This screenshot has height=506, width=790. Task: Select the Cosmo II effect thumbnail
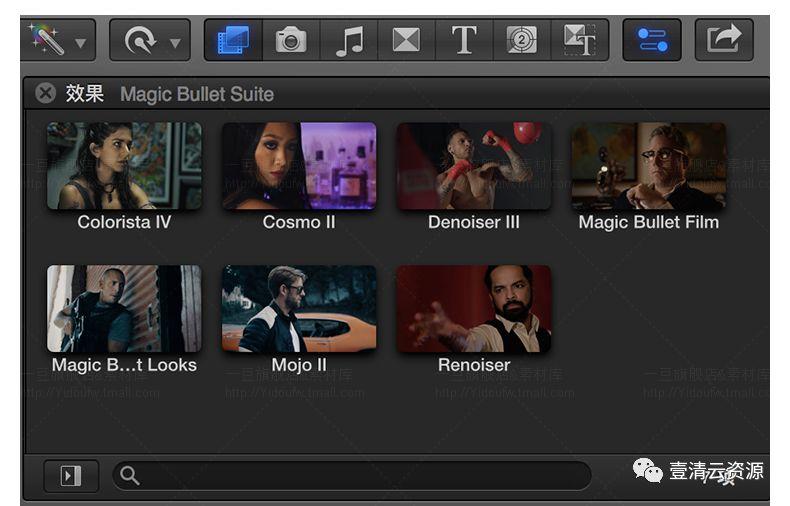pos(299,166)
